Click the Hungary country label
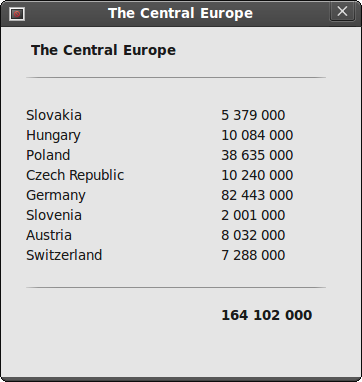Viewport: 362px width, 382px height. point(53,136)
